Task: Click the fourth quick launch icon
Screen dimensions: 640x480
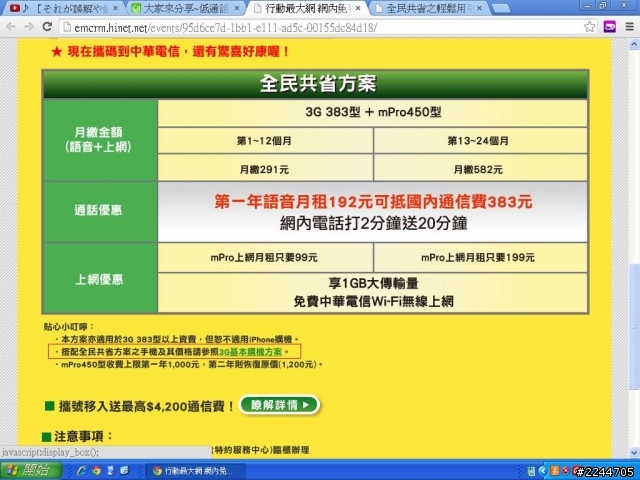Action: [x=124, y=471]
